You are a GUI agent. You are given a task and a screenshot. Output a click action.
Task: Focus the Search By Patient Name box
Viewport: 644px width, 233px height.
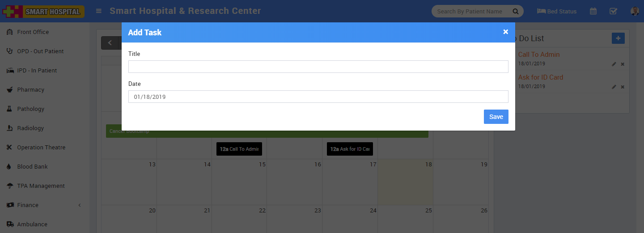(470, 12)
